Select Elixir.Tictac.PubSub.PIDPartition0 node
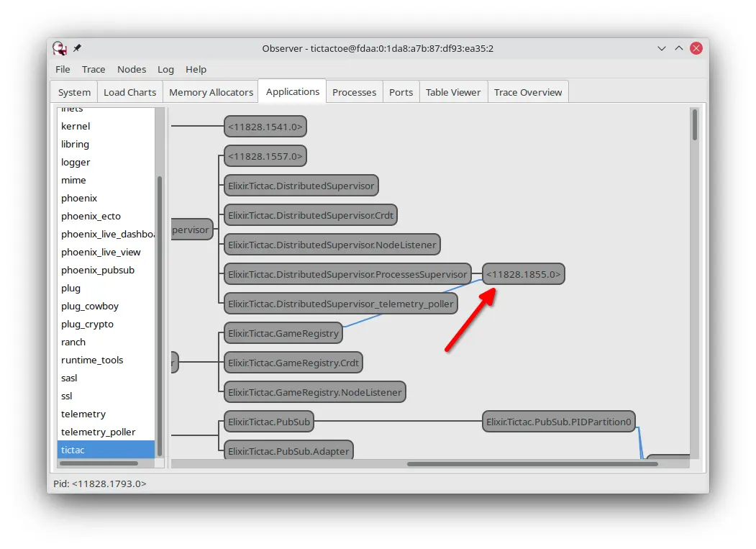The image size is (756, 549). (x=558, y=422)
